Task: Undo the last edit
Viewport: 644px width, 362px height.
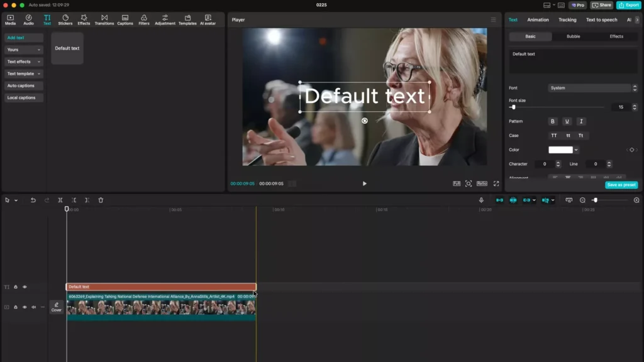Action: coord(33,200)
